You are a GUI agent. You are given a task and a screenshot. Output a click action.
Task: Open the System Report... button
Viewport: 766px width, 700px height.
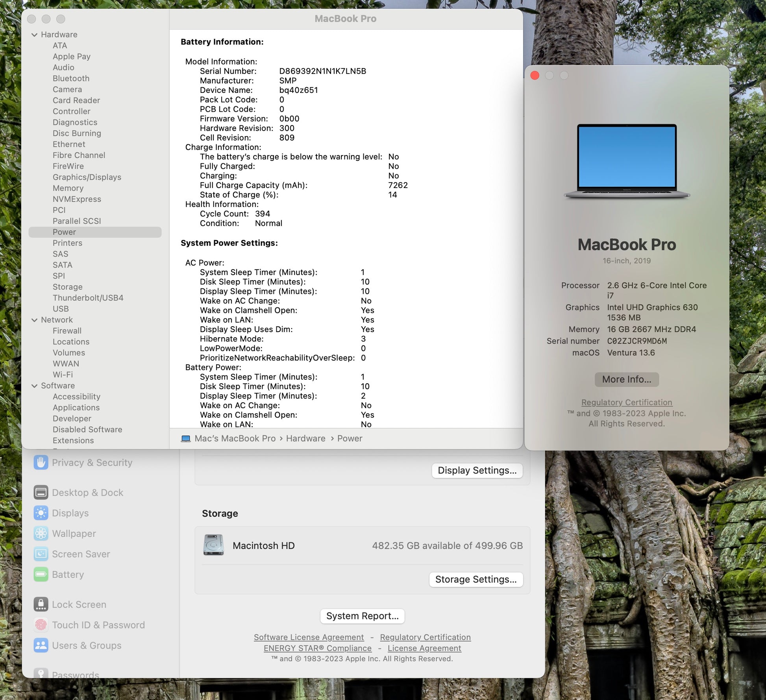[x=362, y=616]
